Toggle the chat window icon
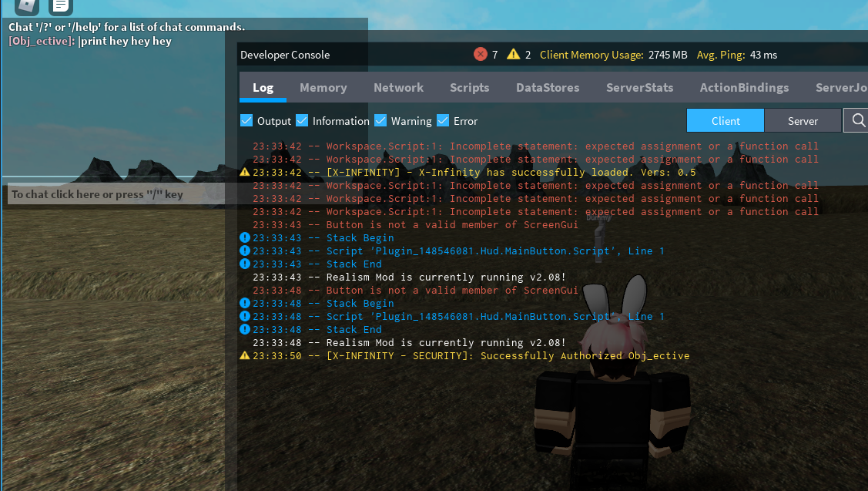868x491 pixels. pyautogui.click(x=60, y=7)
